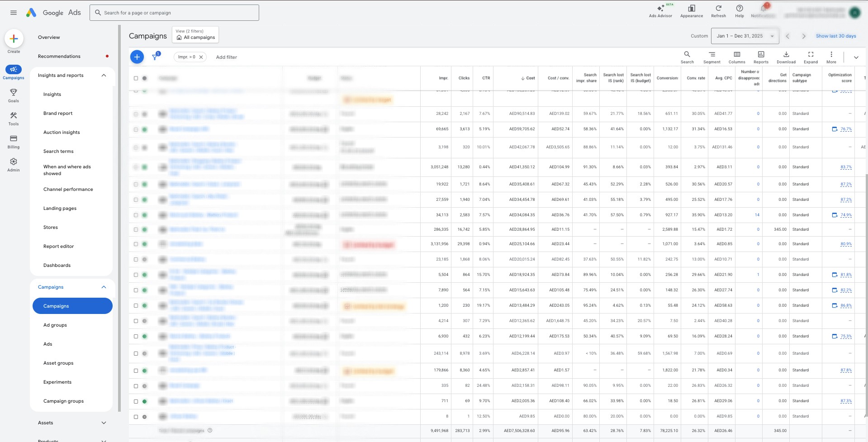
Task: Open the Appearance settings icon
Action: pyautogui.click(x=692, y=11)
